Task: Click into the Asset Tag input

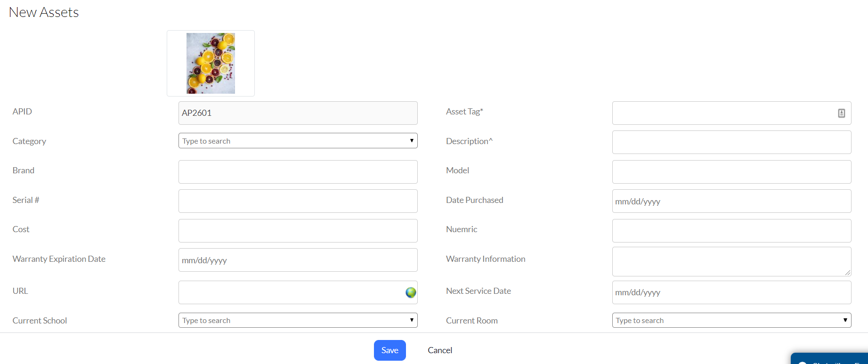Action: pyautogui.click(x=731, y=113)
